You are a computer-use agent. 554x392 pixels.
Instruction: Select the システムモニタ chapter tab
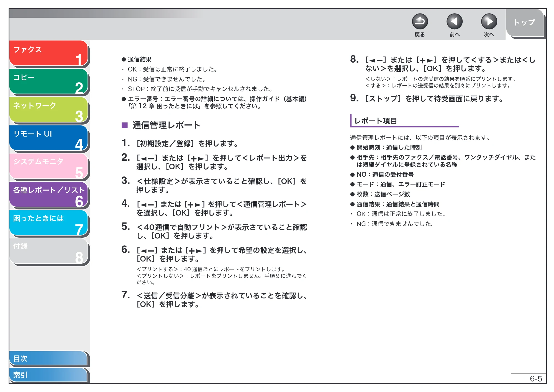(x=49, y=166)
